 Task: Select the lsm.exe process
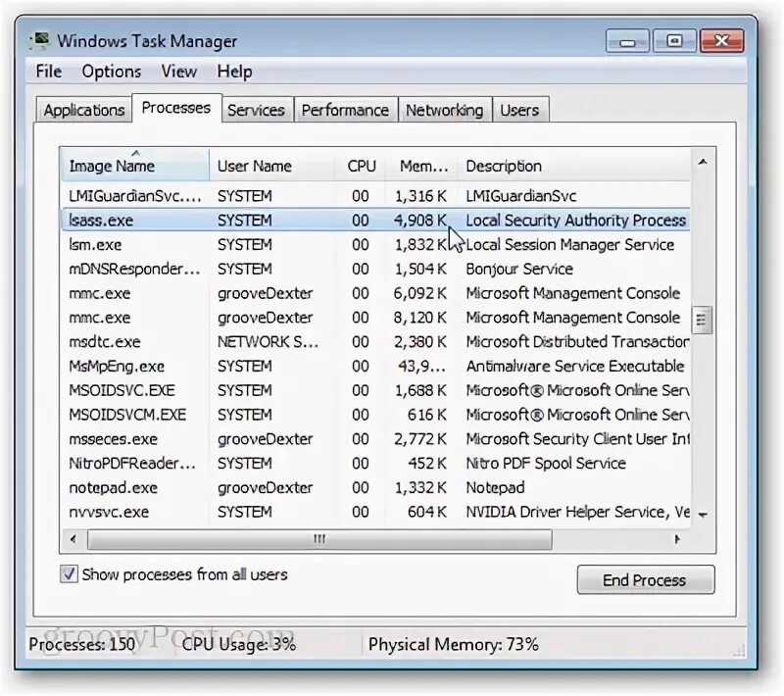coord(375,244)
